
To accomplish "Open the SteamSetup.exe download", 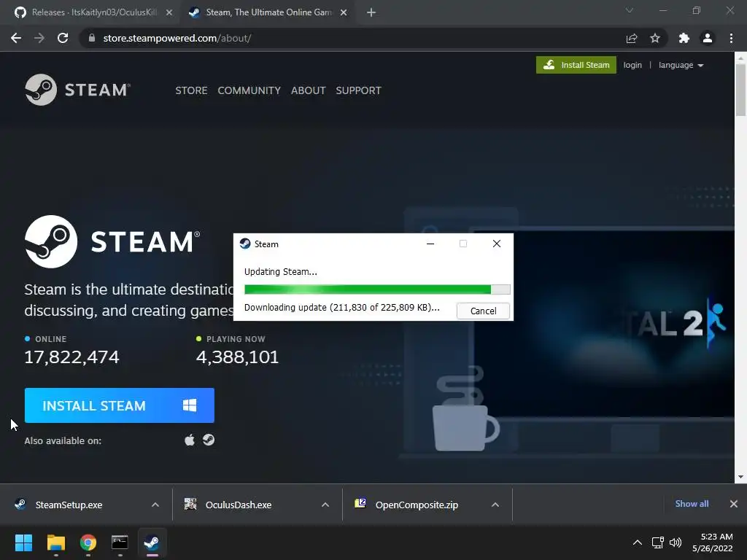I will click(x=69, y=505).
